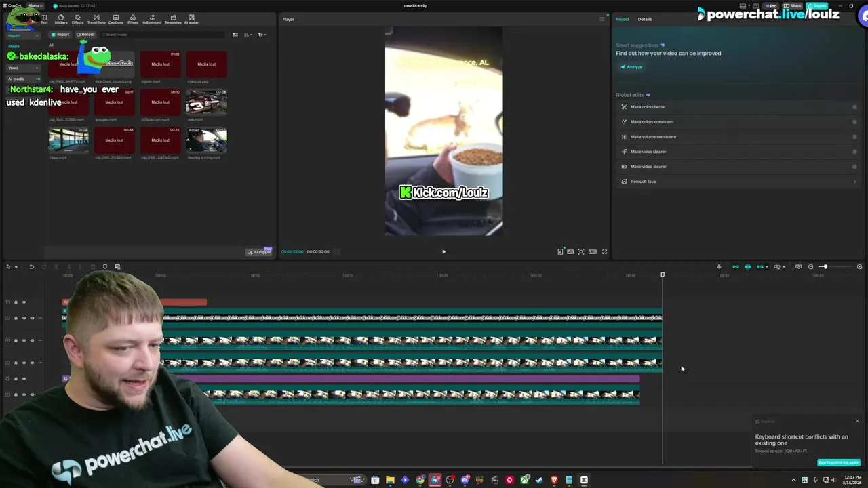Expand the Retouch face chevron
868x488 pixels.
(x=854, y=182)
